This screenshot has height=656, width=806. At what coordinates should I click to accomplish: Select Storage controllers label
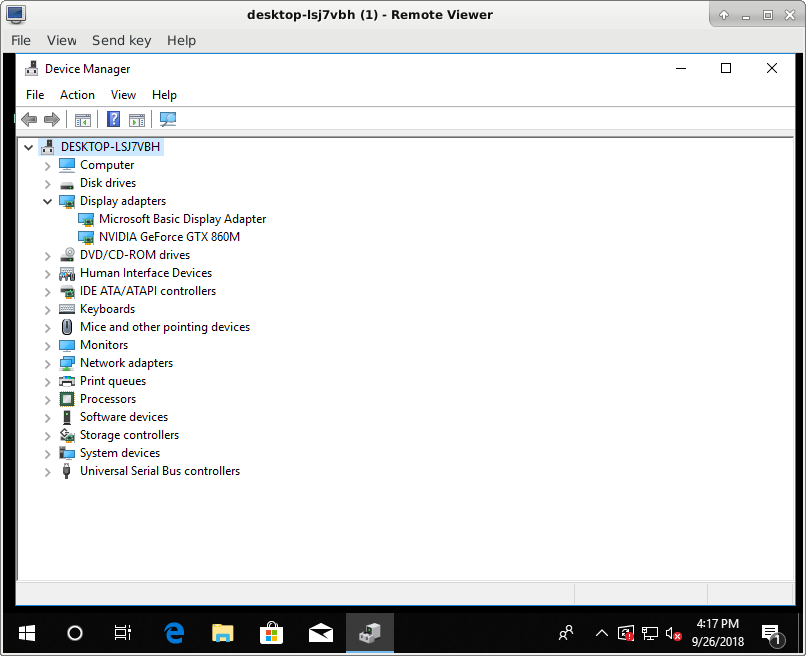point(130,435)
